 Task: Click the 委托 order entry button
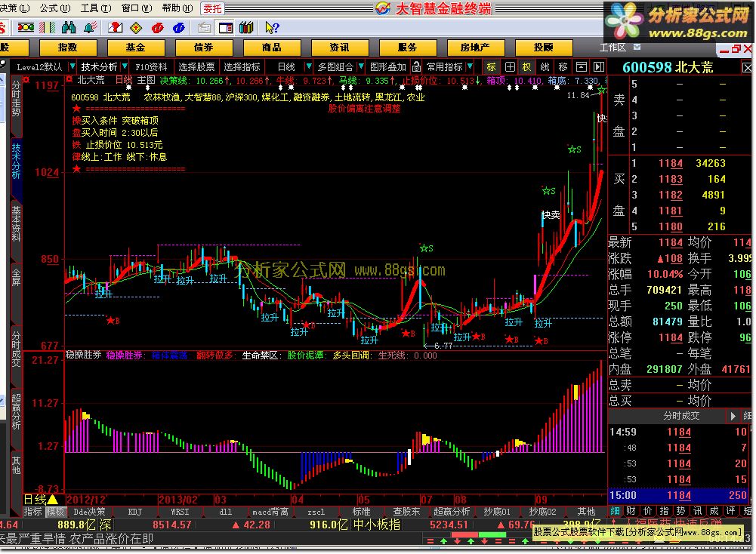(212, 8)
